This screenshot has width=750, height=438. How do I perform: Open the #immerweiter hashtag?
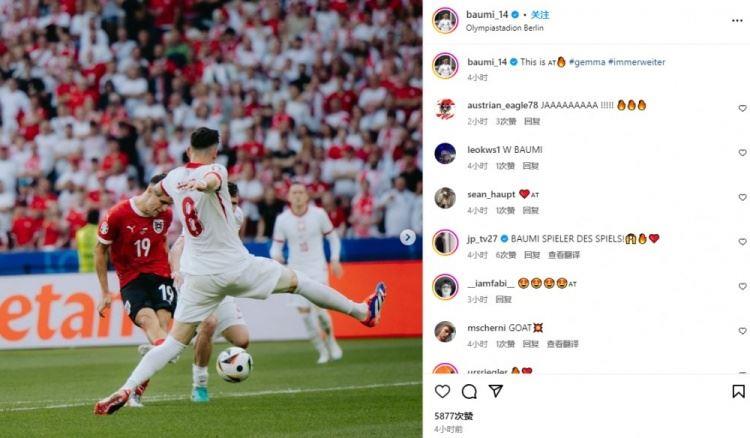point(637,62)
